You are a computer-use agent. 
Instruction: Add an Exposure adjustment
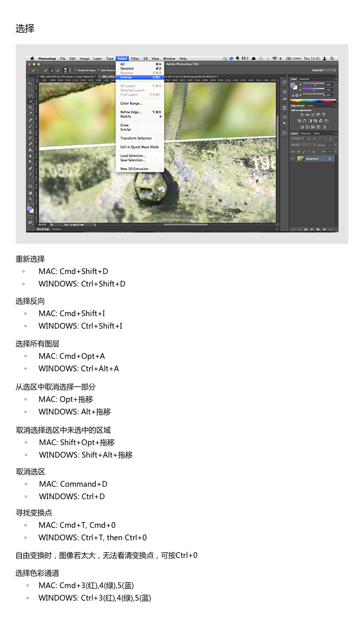point(318,115)
